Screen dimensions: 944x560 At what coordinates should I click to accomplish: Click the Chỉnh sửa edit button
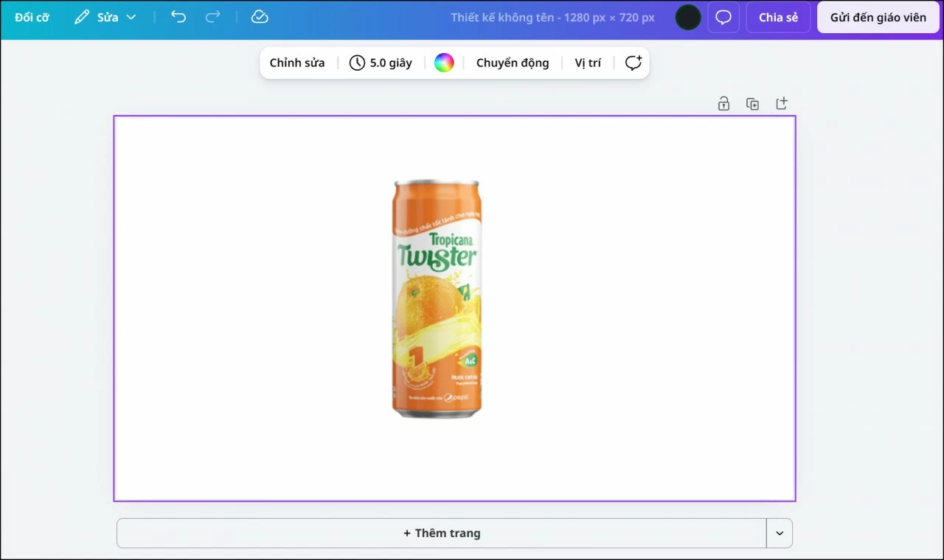coord(297,63)
